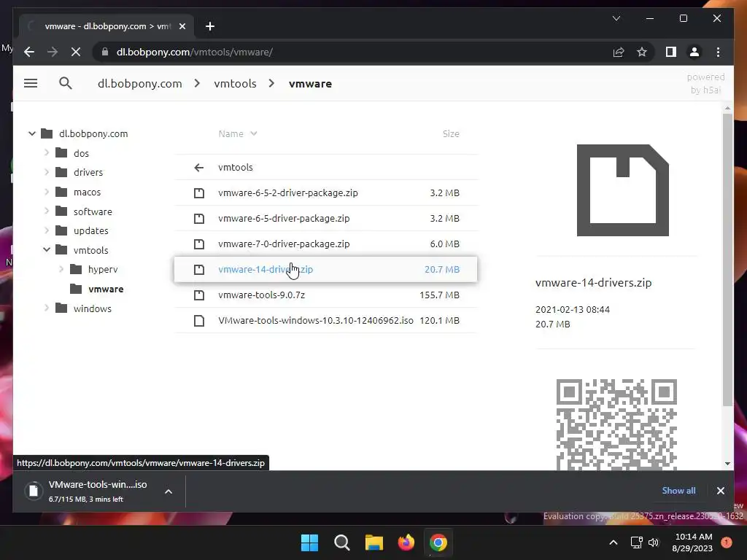Open the clock and date notification panel
Screen dimensions: 747x560
[693, 542]
